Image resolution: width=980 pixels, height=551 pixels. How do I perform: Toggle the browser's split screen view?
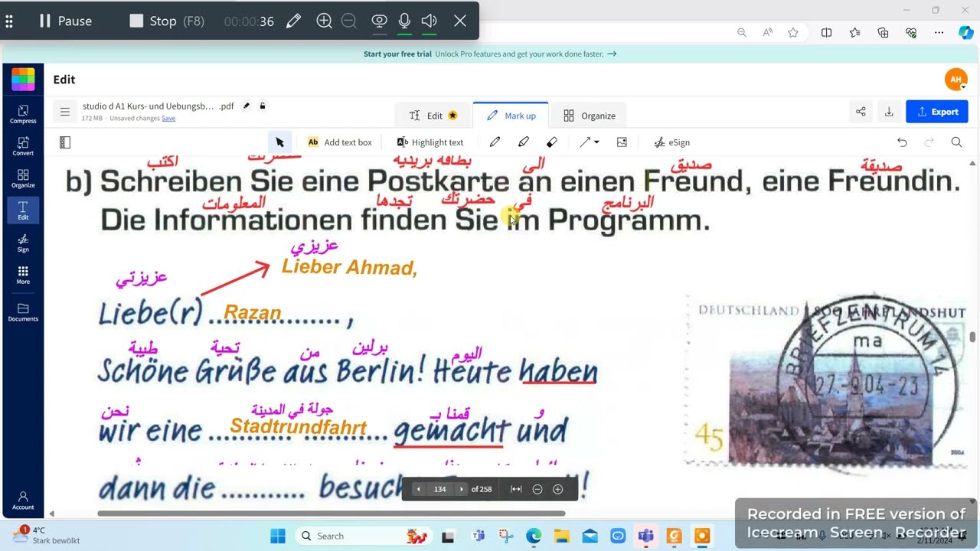click(x=827, y=33)
